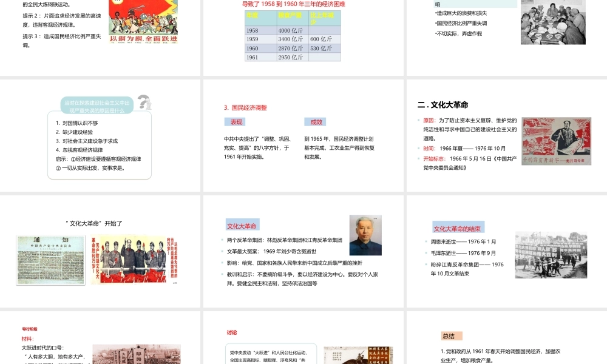Image resolution: width=607 pixels, height=364 pixels.
Task: Click the '提示 2' text line
Action: point(62,21)
